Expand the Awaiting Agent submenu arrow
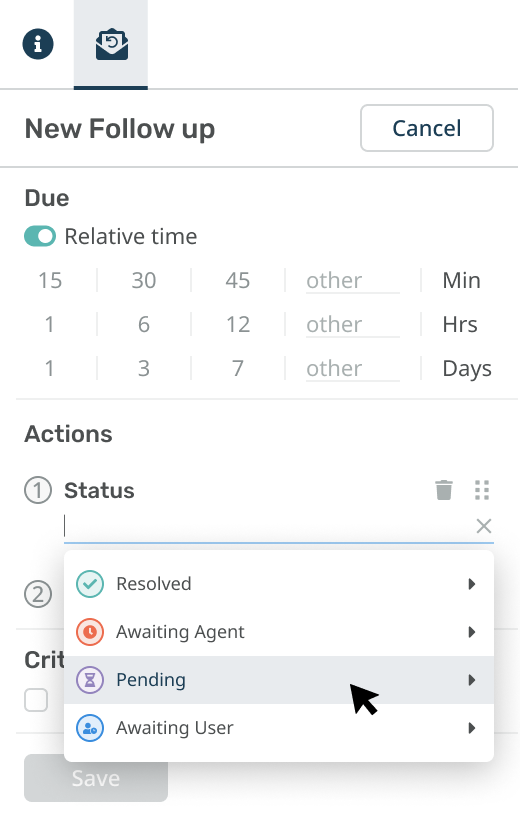The image size is (520, 822). point(472,632)
